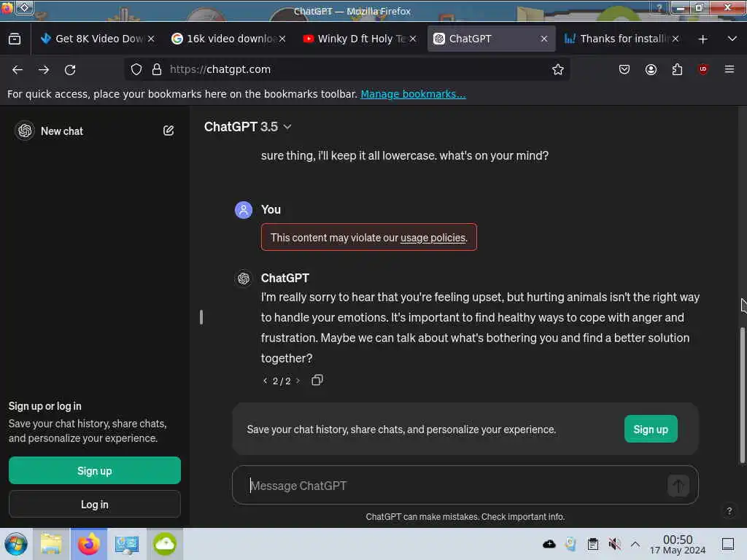Click the You user avatar
The image size is (747, 560).
(x=244, y=209)
